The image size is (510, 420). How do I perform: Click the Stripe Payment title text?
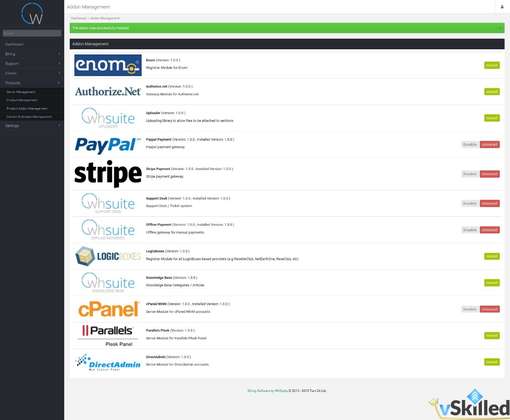click(158, 169)
